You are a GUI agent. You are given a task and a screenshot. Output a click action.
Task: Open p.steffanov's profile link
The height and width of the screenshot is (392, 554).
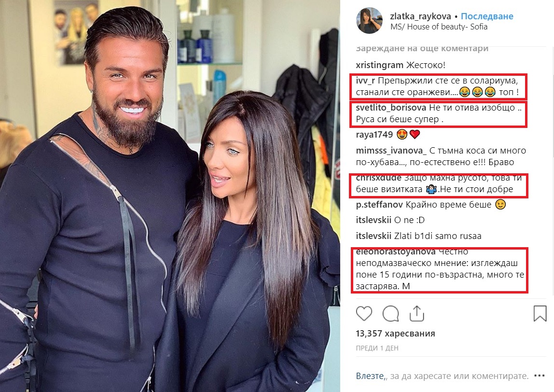click(379, 205)
